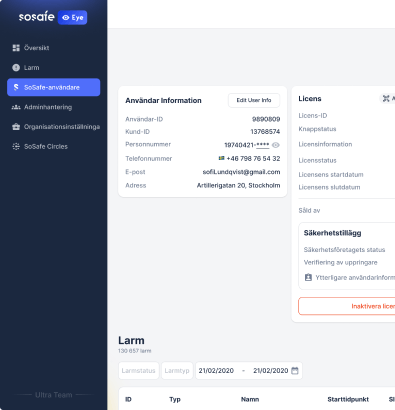The width and height of the screenshot is (395, 410).
Task: Click the Organisationsinställningar briefcase icon
Action: (x=16, y=127)
